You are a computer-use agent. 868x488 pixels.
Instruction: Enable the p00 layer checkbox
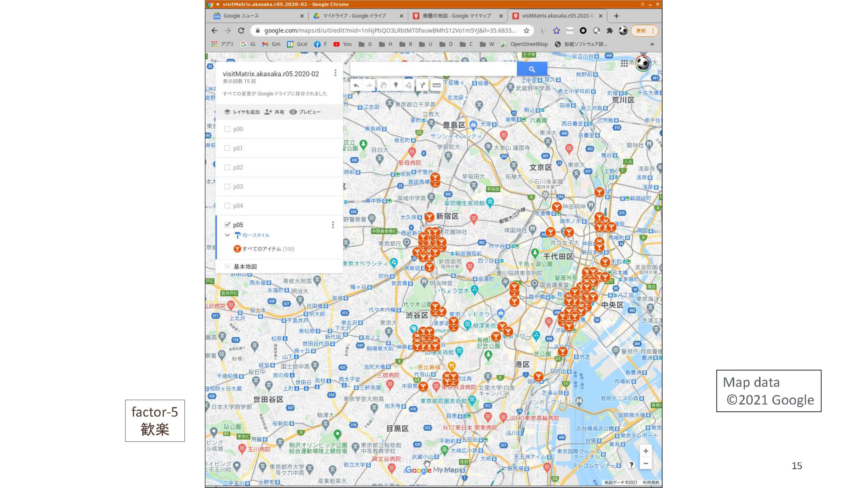pos(227,129)
